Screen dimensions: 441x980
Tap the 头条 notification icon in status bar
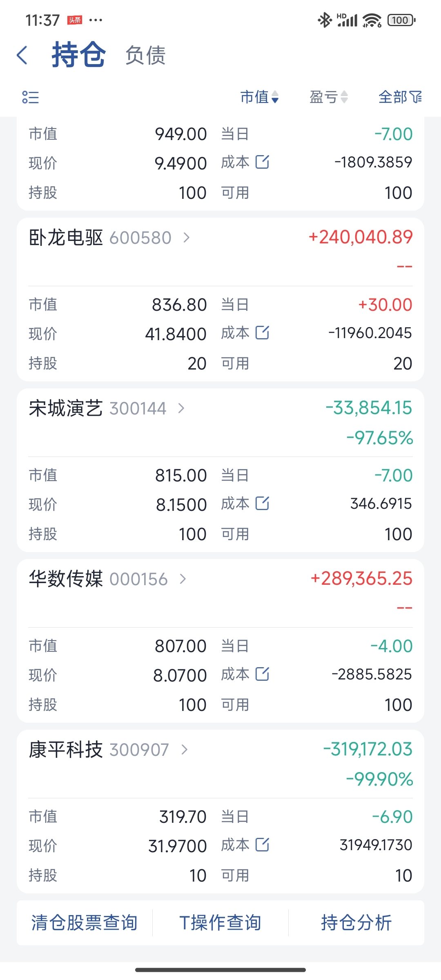[x=75, y=20]
